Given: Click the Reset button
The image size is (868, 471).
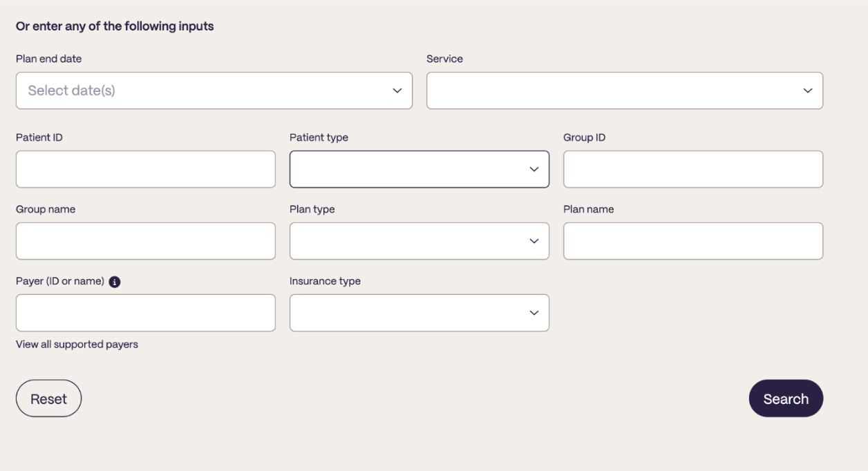Looking at the screenshot, I should [48, 398].
